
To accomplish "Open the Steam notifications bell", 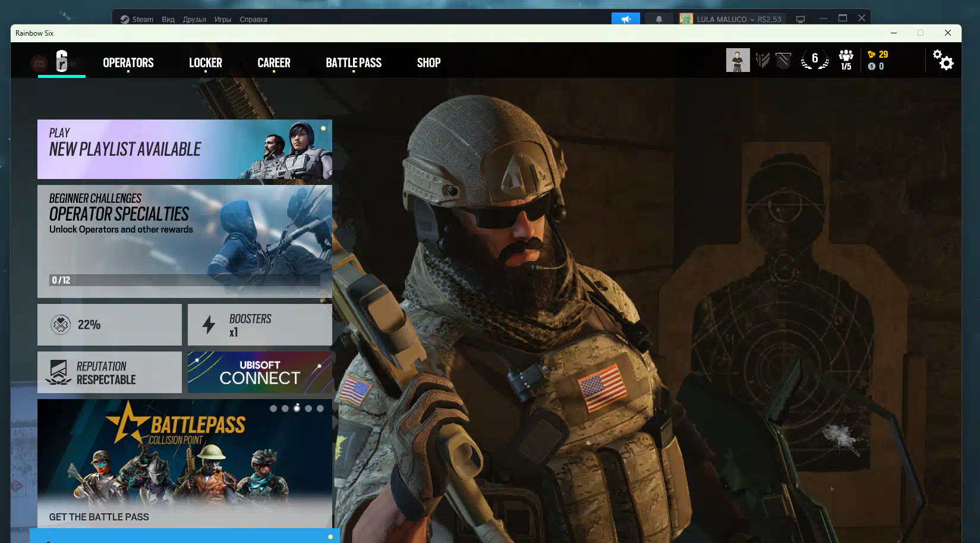I will tap(658, 19).
